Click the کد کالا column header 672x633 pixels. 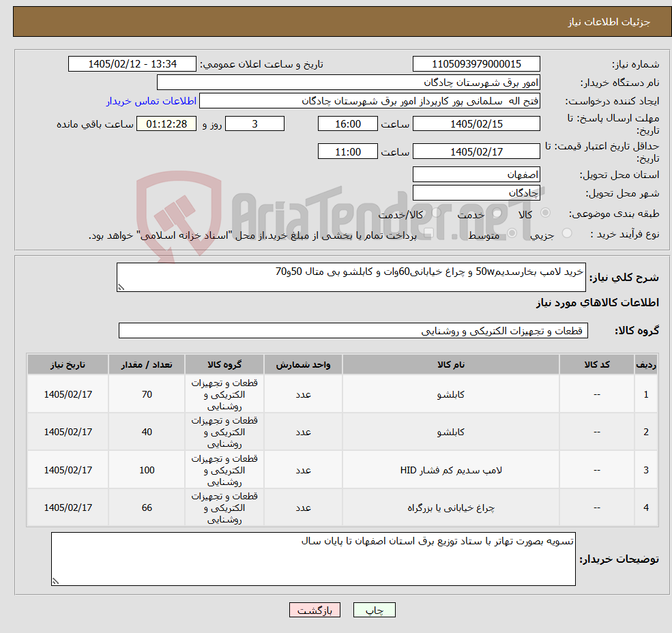click(596, 365)
